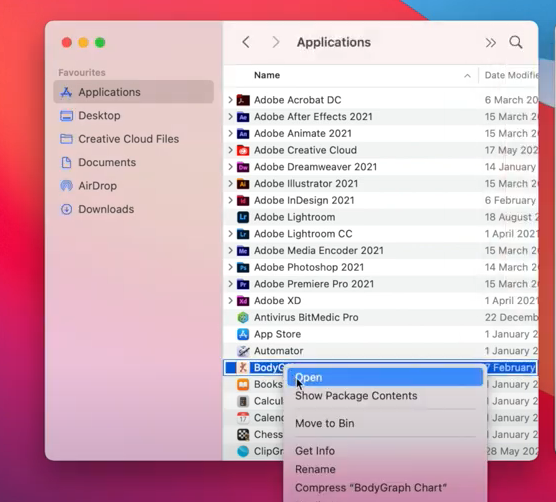
Task: Click the "22 Decemb" date cell
Action: [x=511, y=317]
